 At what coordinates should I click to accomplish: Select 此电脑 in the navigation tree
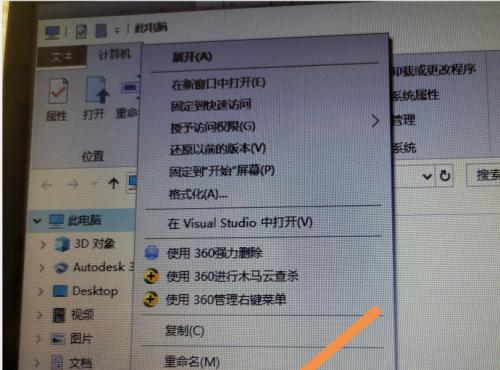tap(84, 220)
